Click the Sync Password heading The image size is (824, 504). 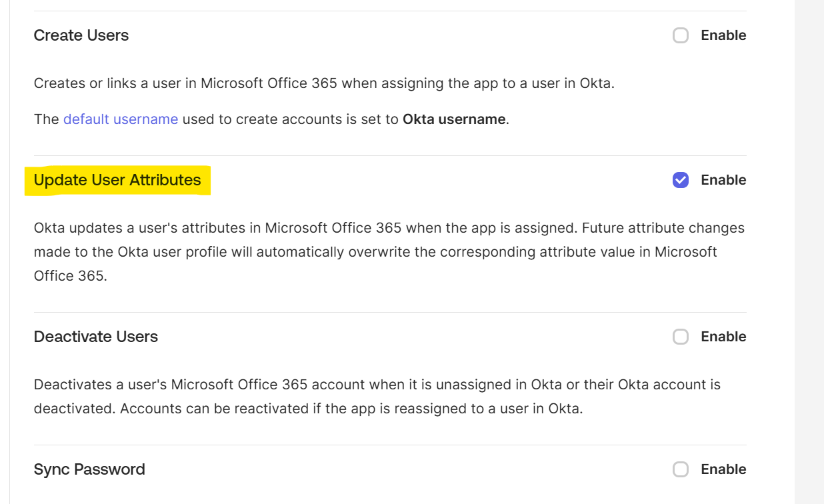pyautogui.click(x=89, y=469)
